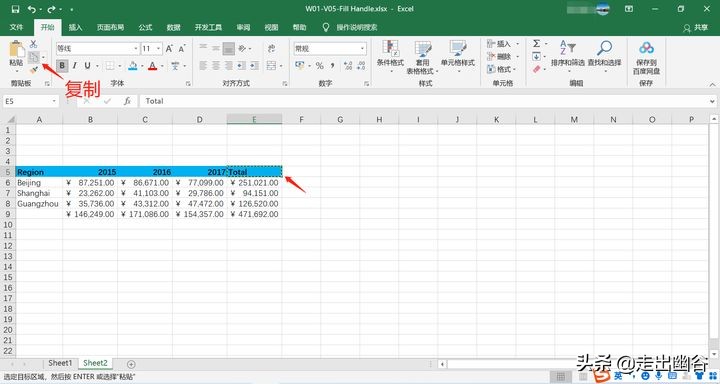
Task: Click the Wrap Text icon
Action: click(271, 48)
